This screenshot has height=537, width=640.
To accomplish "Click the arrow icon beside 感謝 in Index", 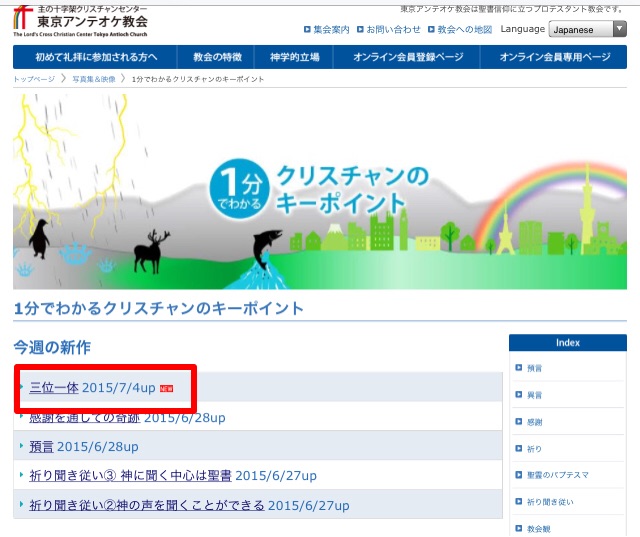I will click(518, 422).
